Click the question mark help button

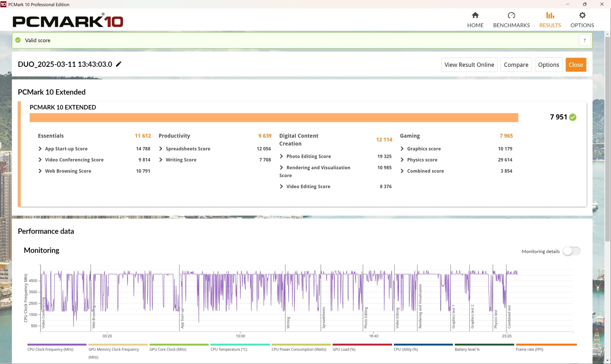point(585,40)
